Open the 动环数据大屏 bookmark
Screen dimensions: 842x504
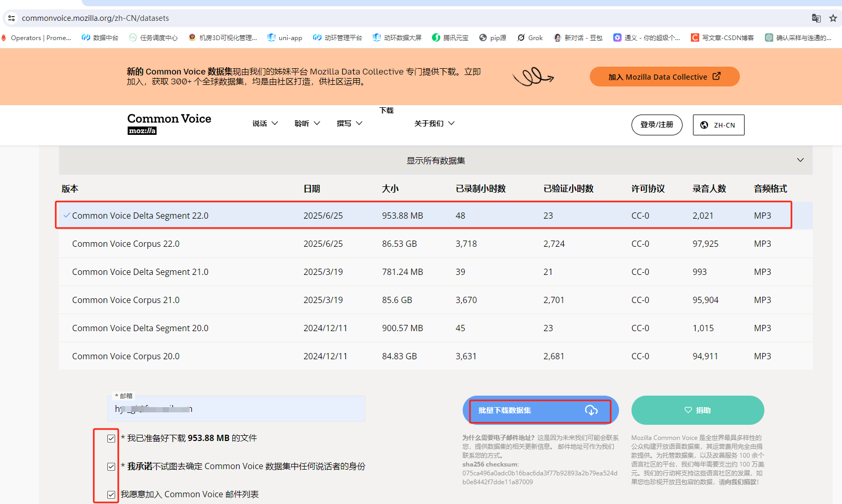point(397,37)
